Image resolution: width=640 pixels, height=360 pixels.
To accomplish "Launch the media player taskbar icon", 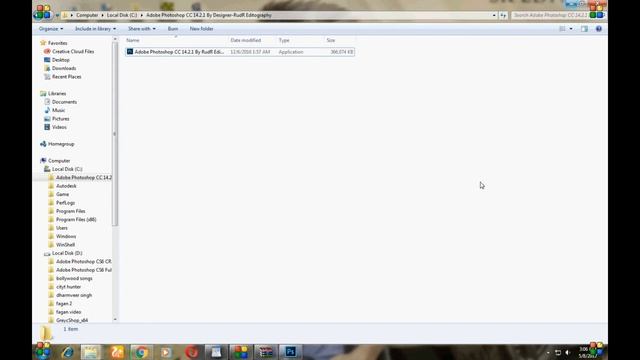I will pyautogui.click(x=166, y=352).
